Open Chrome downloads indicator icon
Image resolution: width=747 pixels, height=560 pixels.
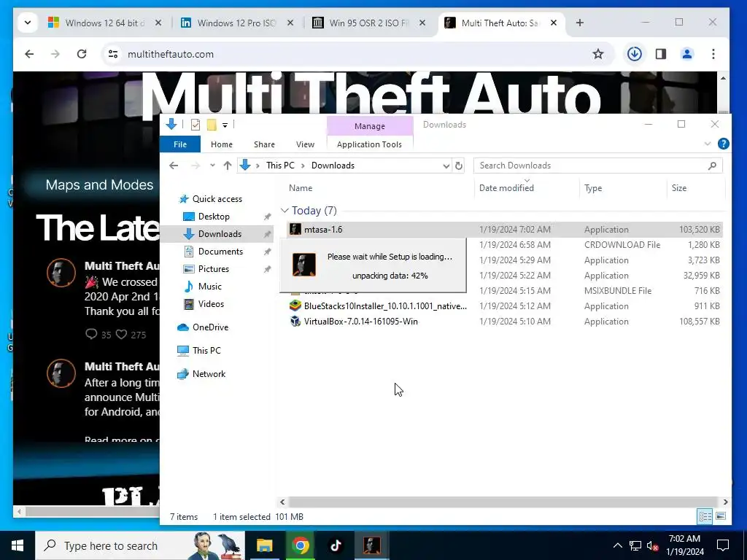pyautogui.click(x=634, y=54)
